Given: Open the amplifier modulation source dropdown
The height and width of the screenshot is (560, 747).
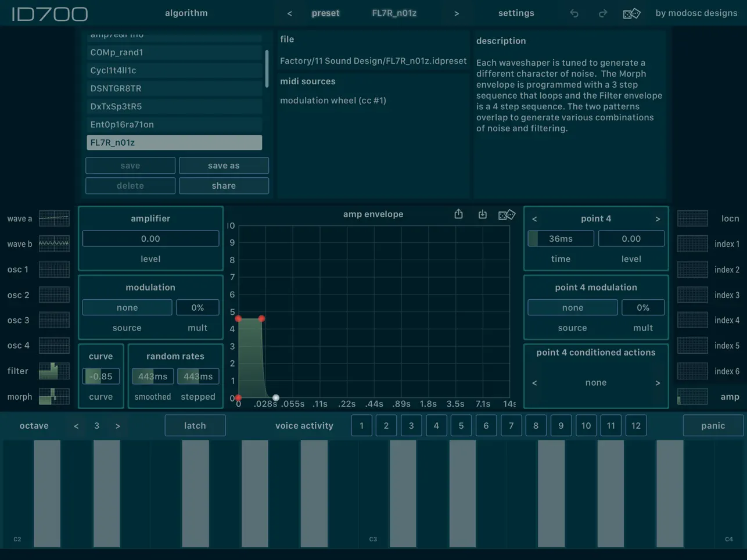Looking at the screenshot, I should (x=127, y=307).
